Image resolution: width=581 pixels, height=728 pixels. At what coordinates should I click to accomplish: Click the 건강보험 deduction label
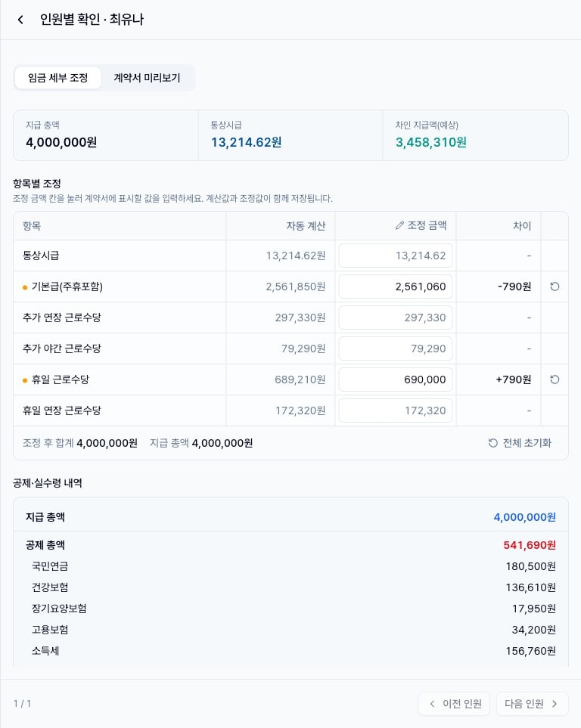click(50, 587)
